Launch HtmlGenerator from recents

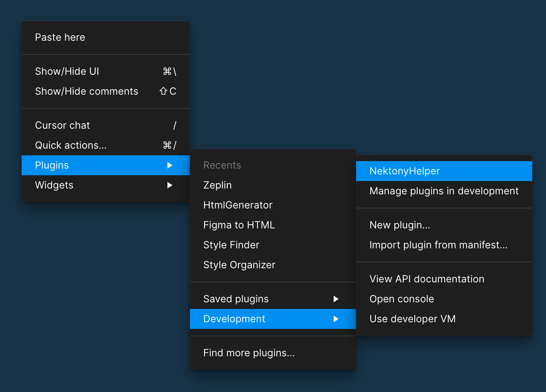tap(238, 205)
